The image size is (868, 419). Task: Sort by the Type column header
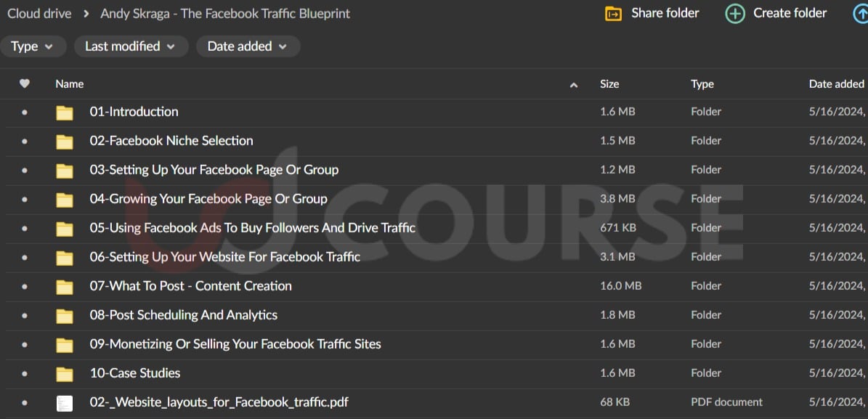tap(702, 84)
